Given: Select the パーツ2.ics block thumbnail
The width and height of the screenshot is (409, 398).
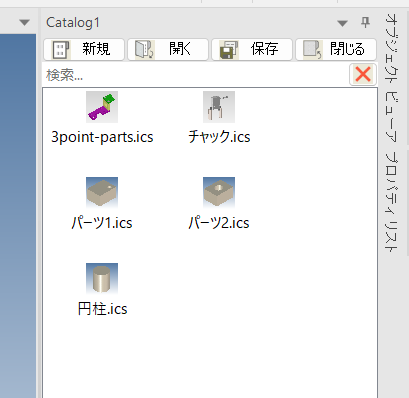Looking at the screenshot, I should click(219, 193).
